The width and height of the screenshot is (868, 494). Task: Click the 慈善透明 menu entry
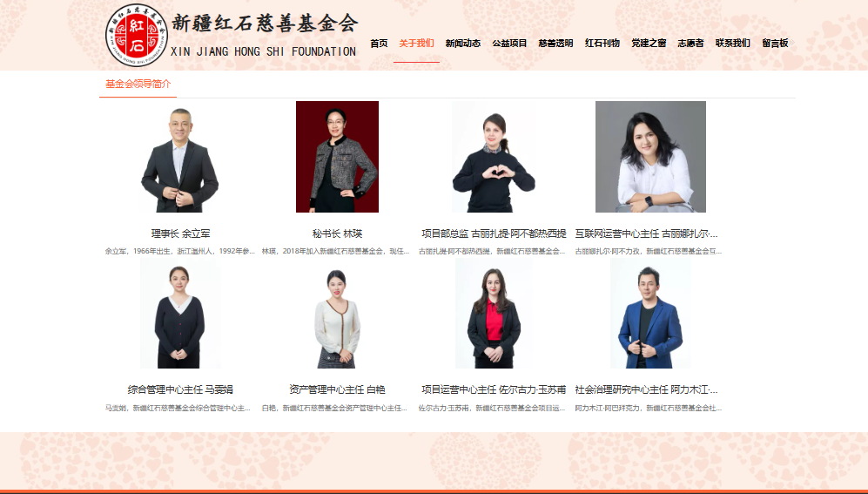tap(555, 44)
